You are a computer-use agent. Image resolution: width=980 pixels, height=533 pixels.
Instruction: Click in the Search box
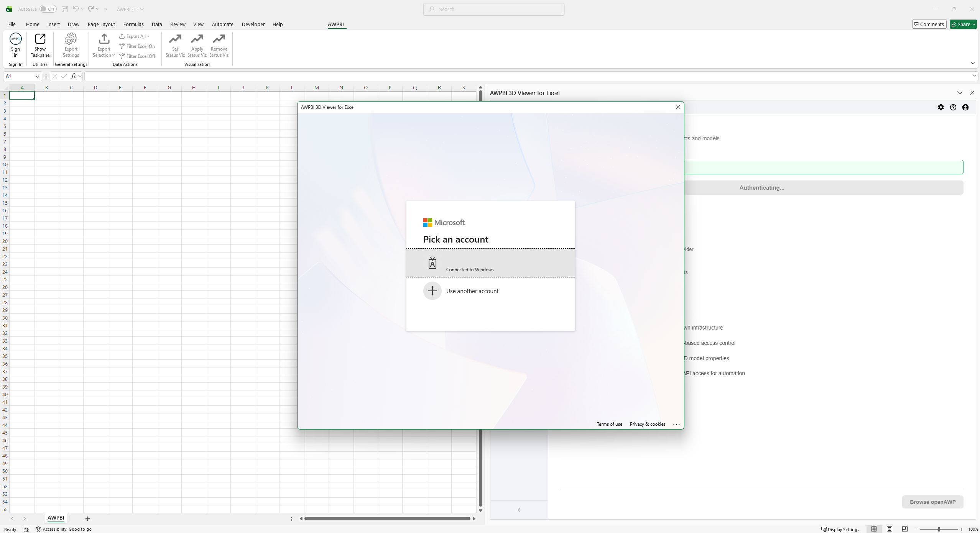tap(493, 9)
